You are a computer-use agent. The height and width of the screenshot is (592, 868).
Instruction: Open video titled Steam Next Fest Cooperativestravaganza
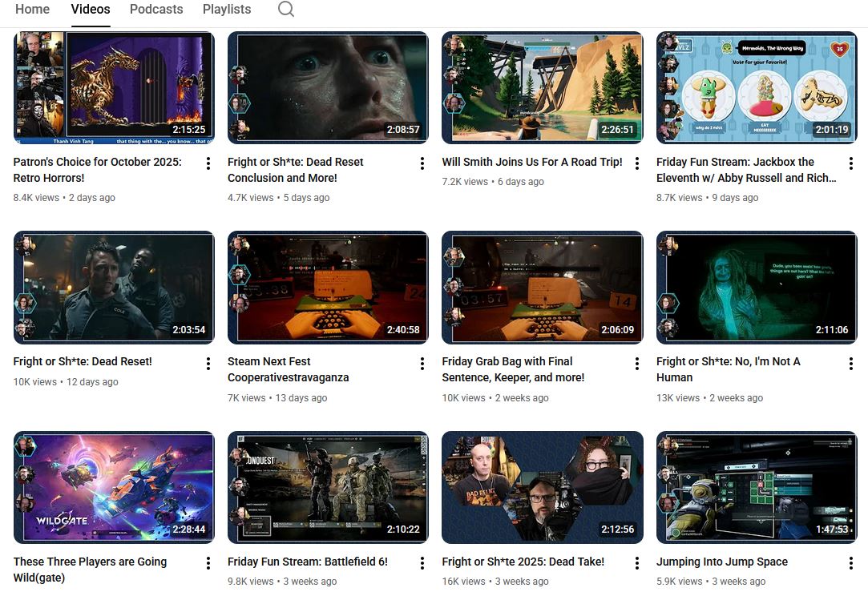coord(288,369)
